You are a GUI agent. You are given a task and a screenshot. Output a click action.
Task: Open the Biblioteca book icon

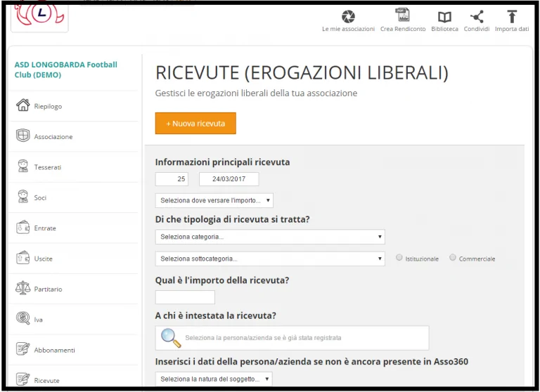click(444, 17)
